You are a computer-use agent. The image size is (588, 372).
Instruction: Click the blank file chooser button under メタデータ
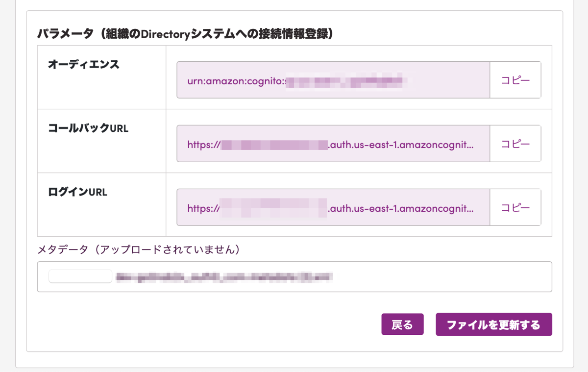click(x=80, y=276)
